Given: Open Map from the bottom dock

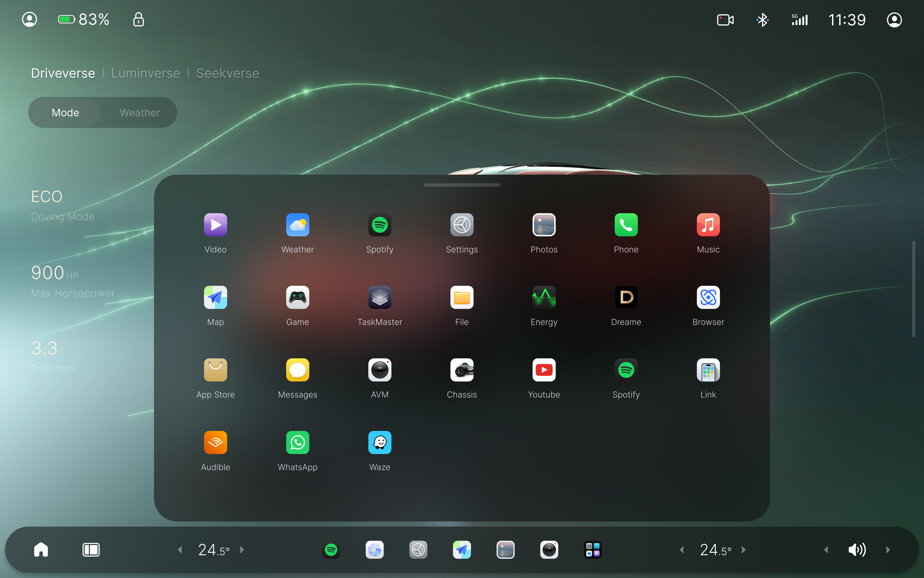Looking at the screenshot, I should [462, 550].
